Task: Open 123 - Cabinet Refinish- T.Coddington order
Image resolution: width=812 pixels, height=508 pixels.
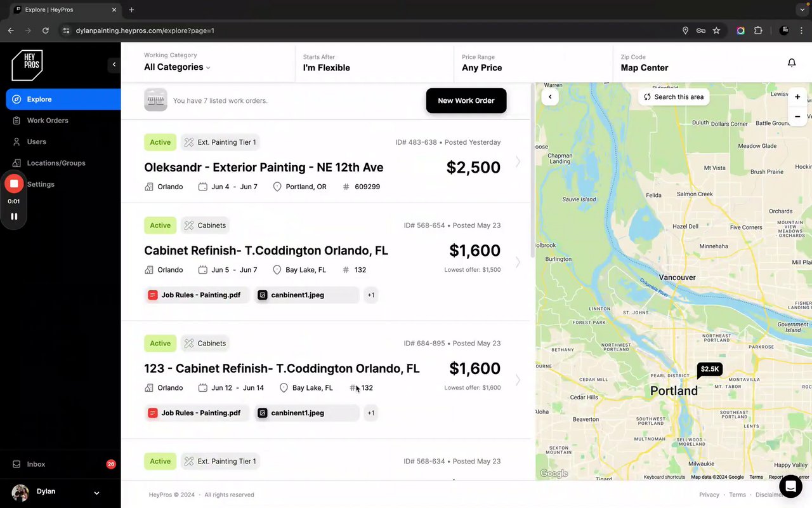Action: (282, 369)
